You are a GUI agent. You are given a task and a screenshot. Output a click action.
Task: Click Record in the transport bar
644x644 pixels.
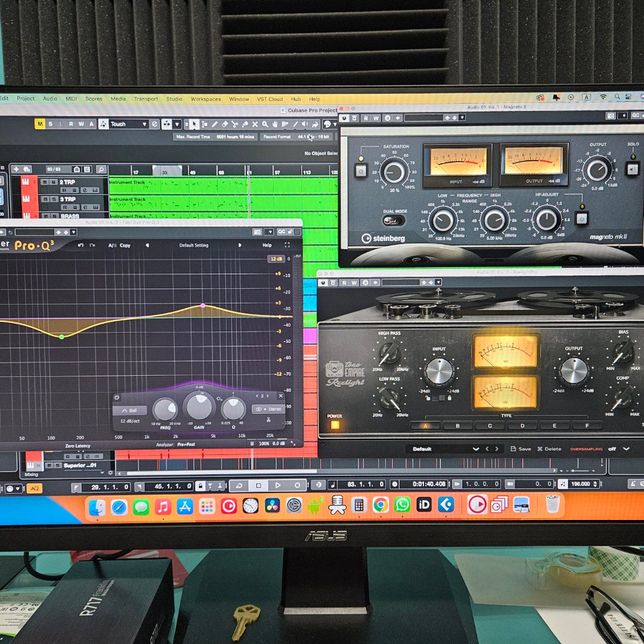297,485
